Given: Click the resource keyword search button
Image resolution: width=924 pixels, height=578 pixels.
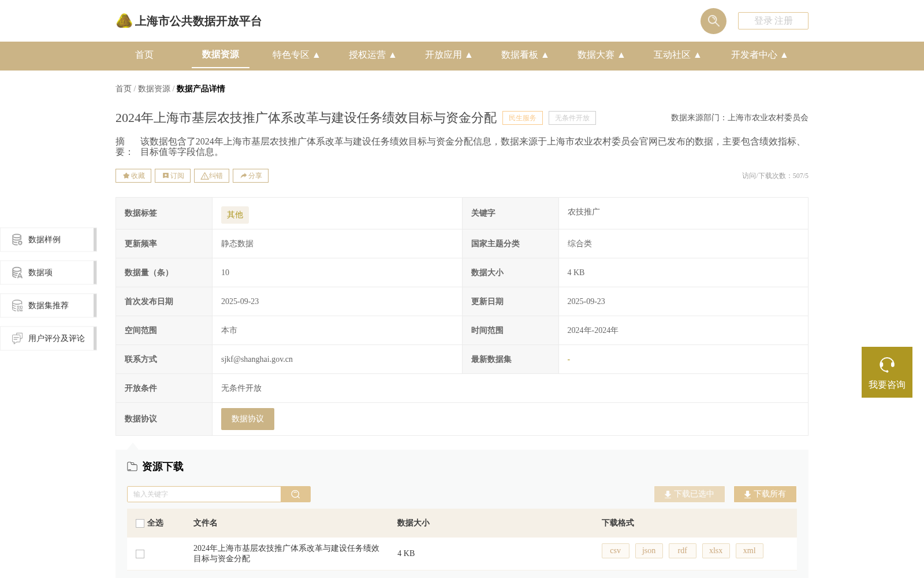Looking at the screenshot, I should (296, 494).
